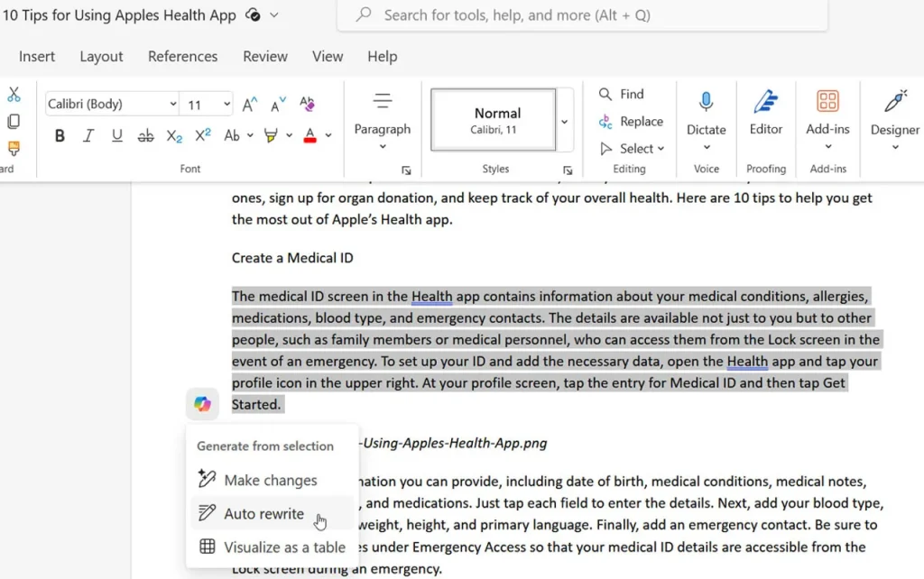This screenshot has width=924, height=579.
Task: Expand the font size 11 dropdown
Action: tap(226, 105)
